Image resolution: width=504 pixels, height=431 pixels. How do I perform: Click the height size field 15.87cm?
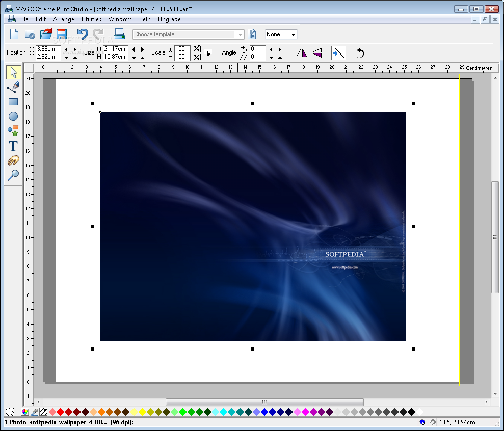coord(116,57)
